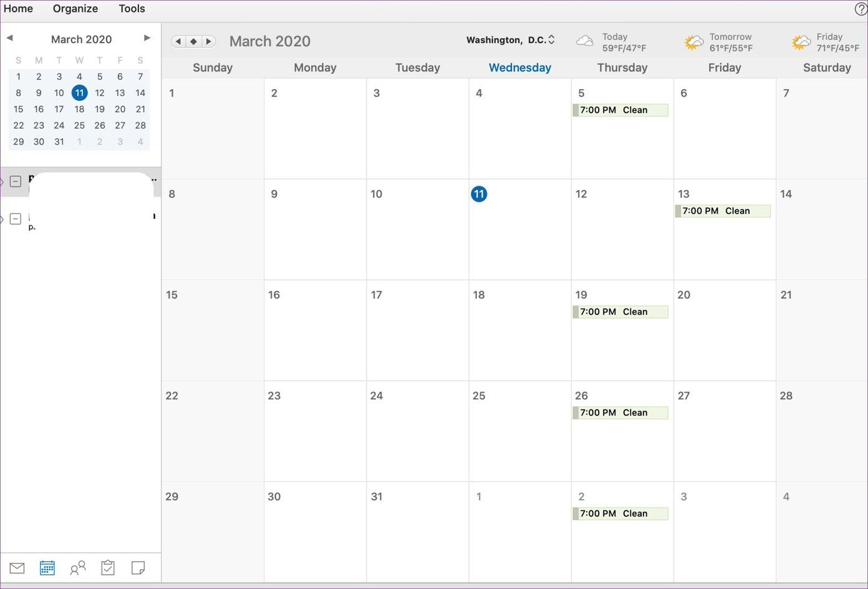Open the Clean event on March 26

coord(620,413)
